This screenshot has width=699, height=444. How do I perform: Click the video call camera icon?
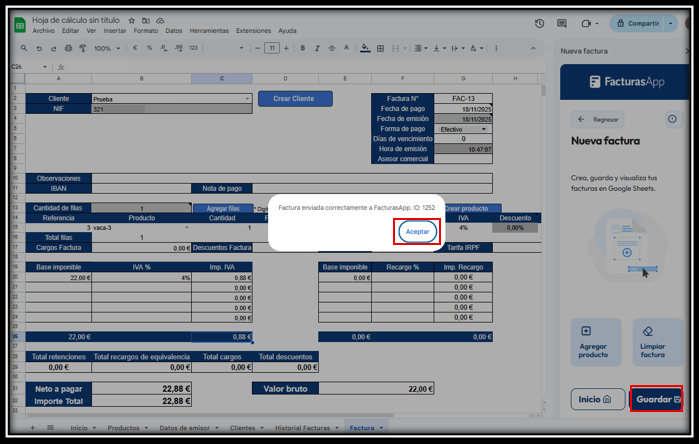(x=586, y=24)
